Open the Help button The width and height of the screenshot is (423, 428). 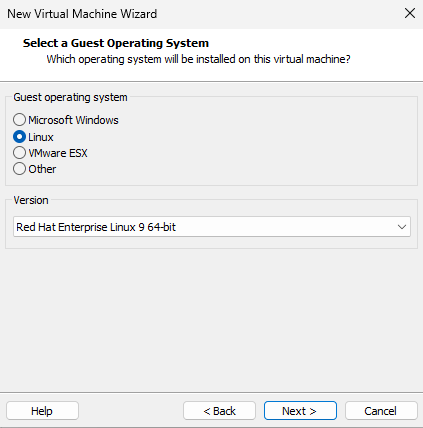pyautogui.click(x=42, y=411)
